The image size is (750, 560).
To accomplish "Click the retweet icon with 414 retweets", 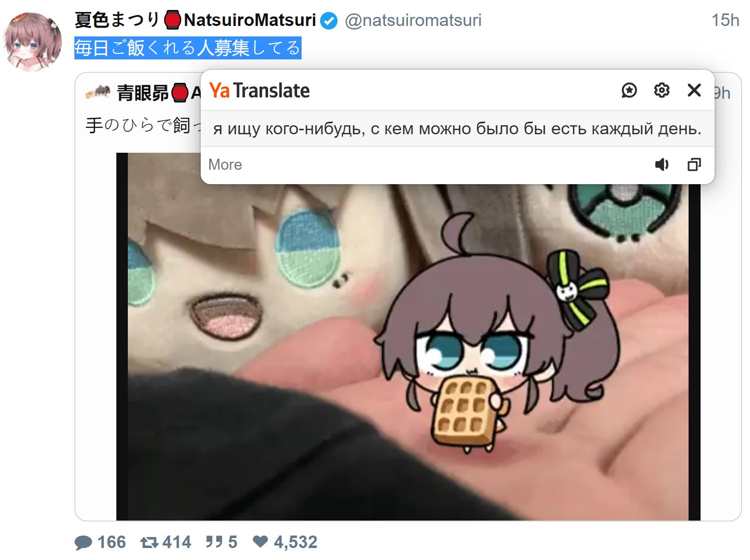I will pyautogui.click(x=150, y=542).
